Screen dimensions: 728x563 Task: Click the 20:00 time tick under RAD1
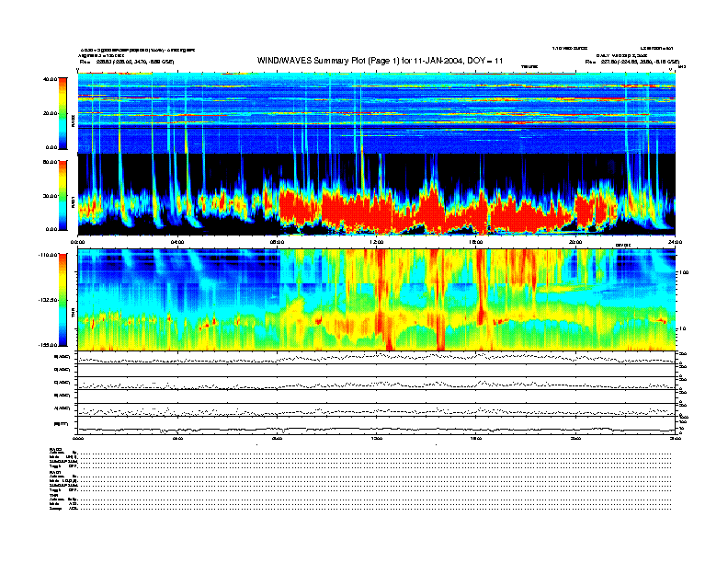pyautogui.click(x=574, y=243)
